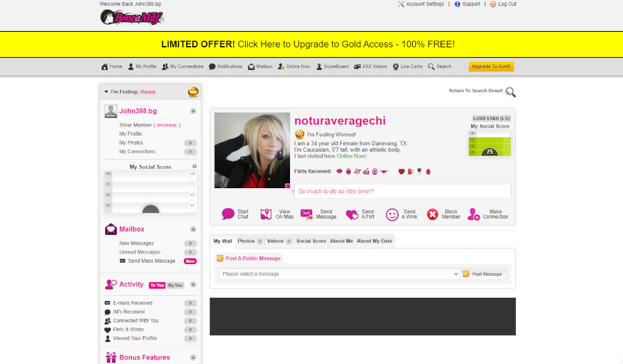623x364 pixels.
Task: Open the Please select a message dropdown
Action: (339, 274)
